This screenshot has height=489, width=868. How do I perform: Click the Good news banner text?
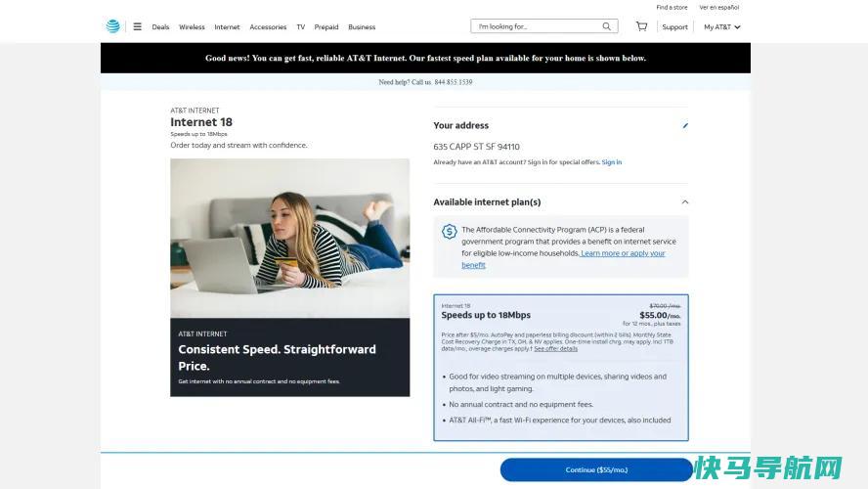[425, 58]
